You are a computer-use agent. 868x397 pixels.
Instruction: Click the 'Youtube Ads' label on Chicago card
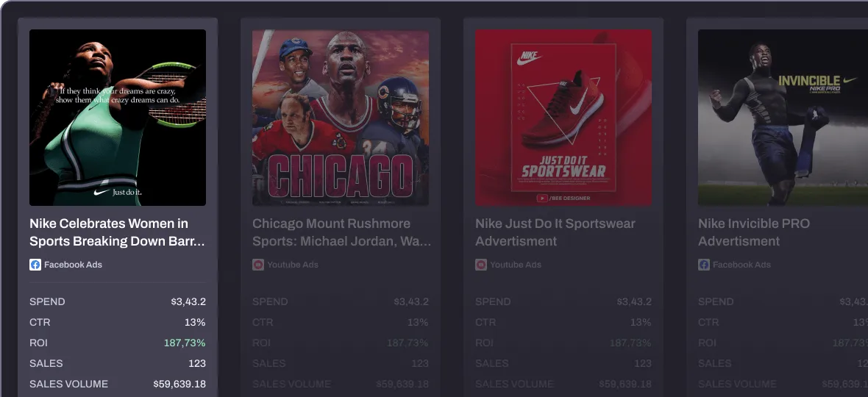point(293,265)
